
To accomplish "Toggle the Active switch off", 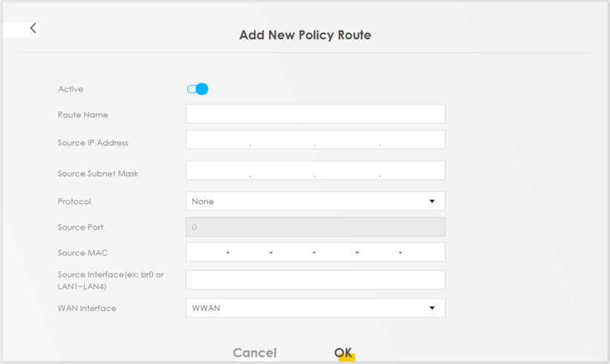I will coord(198,89).
